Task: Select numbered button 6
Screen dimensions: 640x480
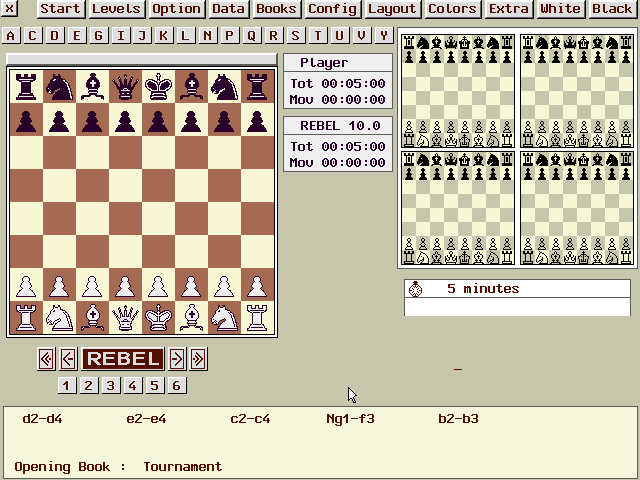Action: click(x=177, y=385)
